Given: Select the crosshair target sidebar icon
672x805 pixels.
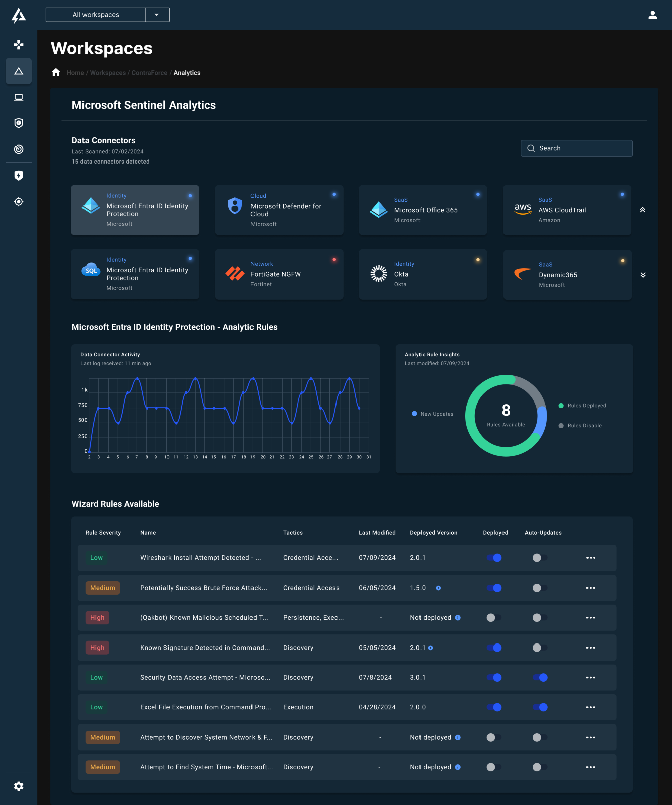Looking at the screenshot, I should tap(19, 202).
